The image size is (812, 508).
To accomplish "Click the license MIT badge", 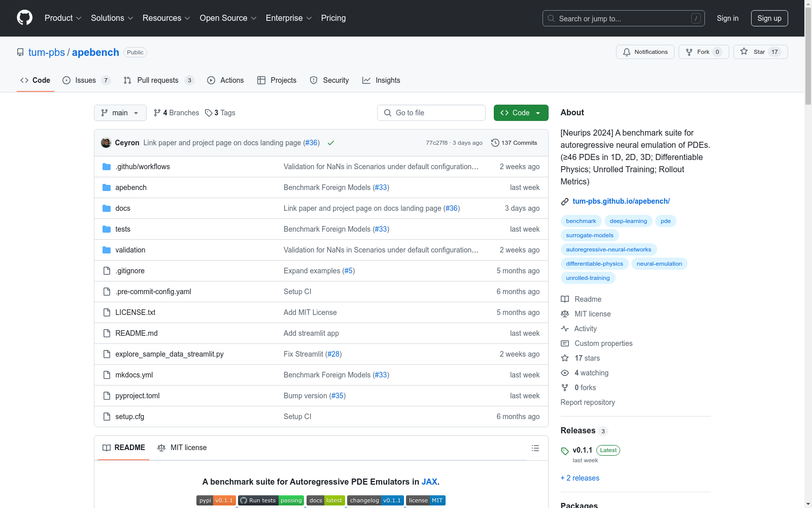I will (426, 500).
